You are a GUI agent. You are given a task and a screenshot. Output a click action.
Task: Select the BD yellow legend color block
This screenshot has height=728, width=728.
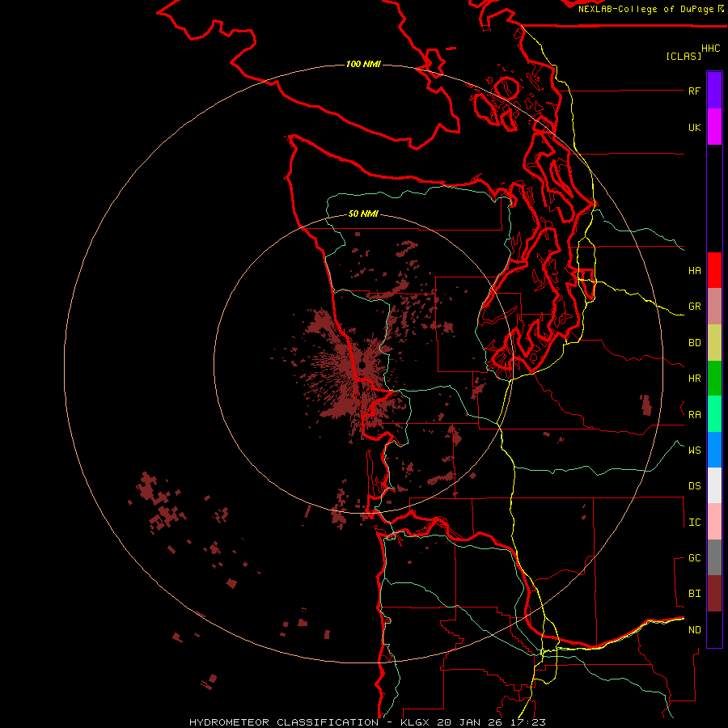click(714, 343)
